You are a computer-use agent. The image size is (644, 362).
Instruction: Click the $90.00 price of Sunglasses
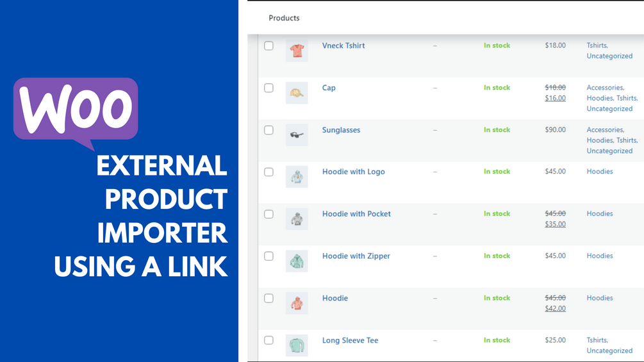[x=556, y=129]
